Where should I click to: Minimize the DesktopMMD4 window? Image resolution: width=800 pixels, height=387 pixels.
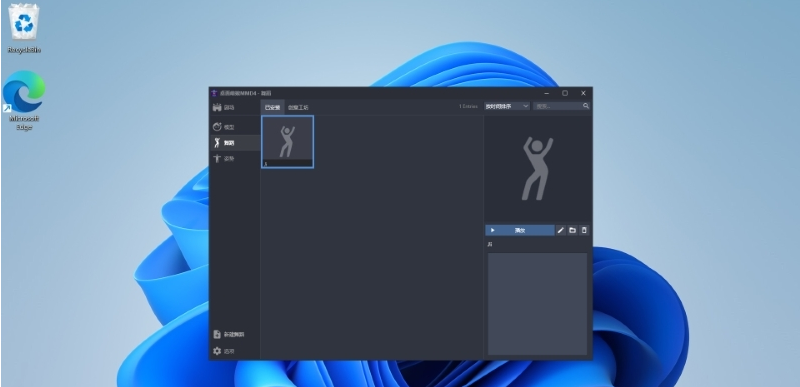[546, 93]
